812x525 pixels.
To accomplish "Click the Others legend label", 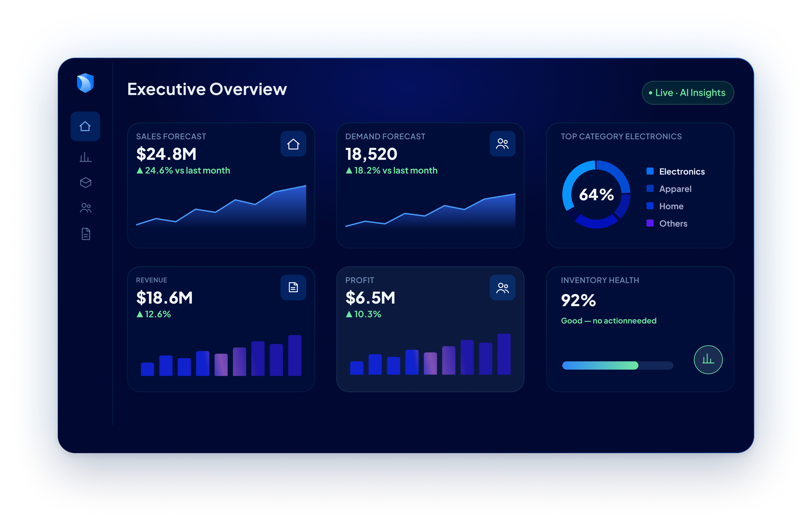I will tap(673, 224).
